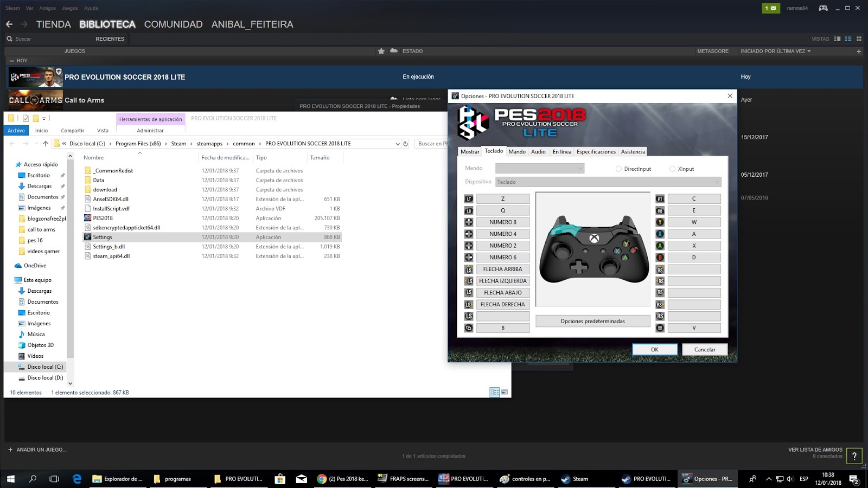This screenshot has width=868, height=488.
Task: Select the steam_api64.dll file row
Action: point(212,256)
